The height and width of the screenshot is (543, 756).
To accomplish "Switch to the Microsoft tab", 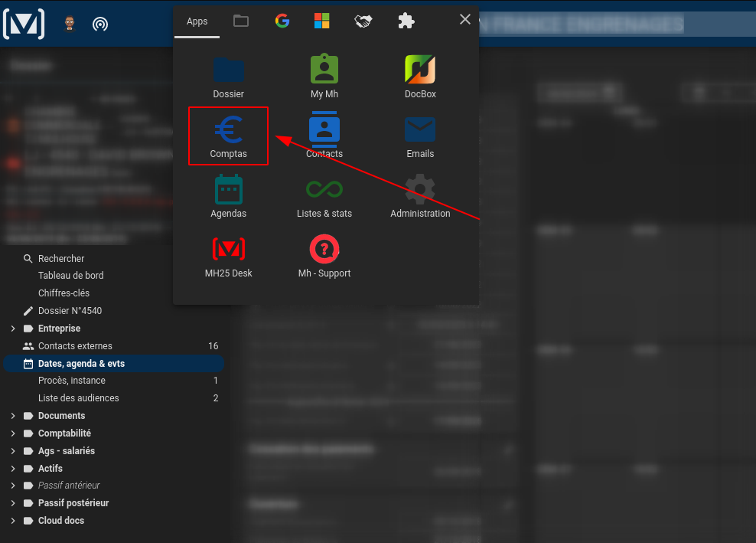I will (321, 21).
